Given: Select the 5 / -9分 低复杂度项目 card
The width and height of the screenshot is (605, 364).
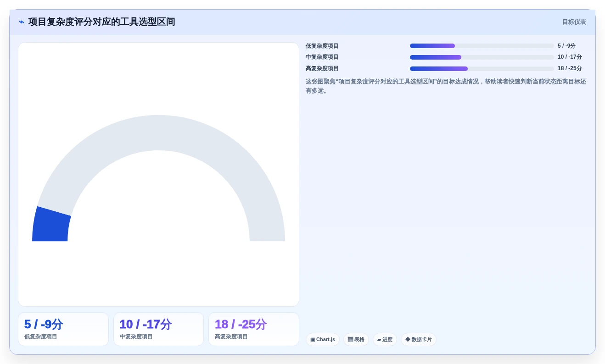Looking at the screenshot, I should click(x=63, y=329).
